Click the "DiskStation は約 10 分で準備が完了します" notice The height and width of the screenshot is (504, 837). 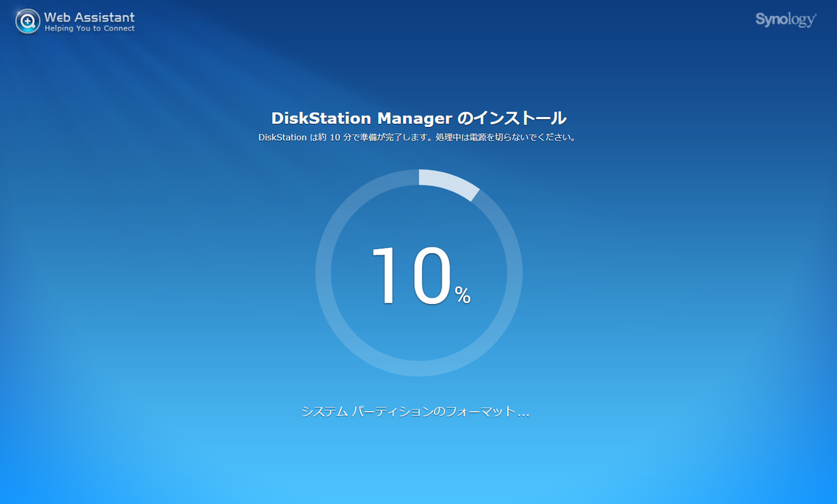point(418,137)
